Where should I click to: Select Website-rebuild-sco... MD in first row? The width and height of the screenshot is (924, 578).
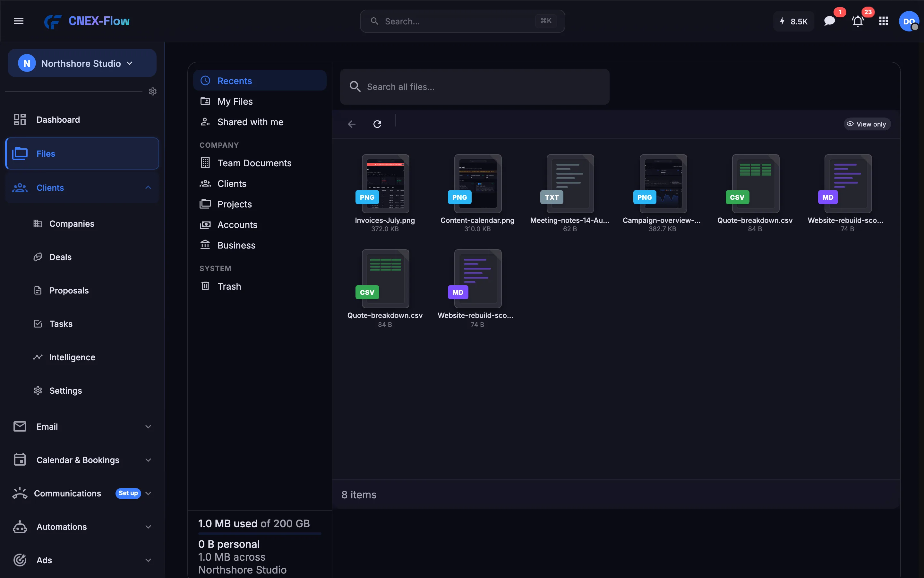coord(848,183)
